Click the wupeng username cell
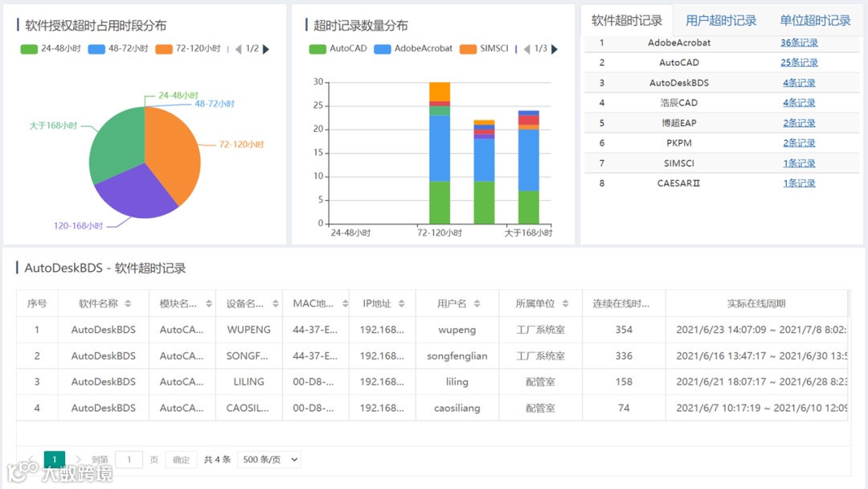Image resolution: width=868 pixels, height=489 pixels. coord(457,330)
